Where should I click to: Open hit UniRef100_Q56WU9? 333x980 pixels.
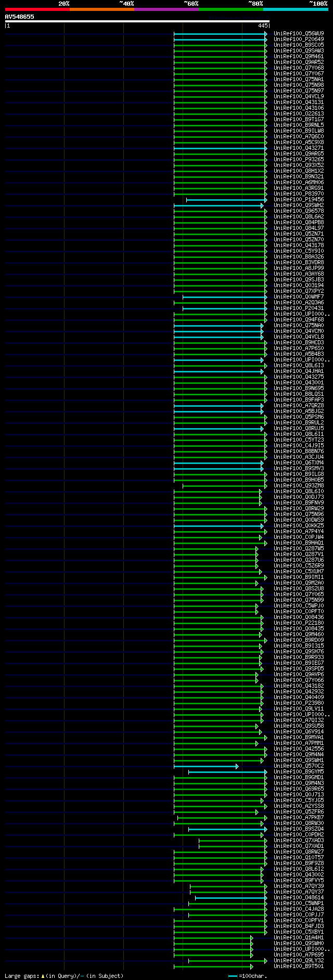coord(299,33)
